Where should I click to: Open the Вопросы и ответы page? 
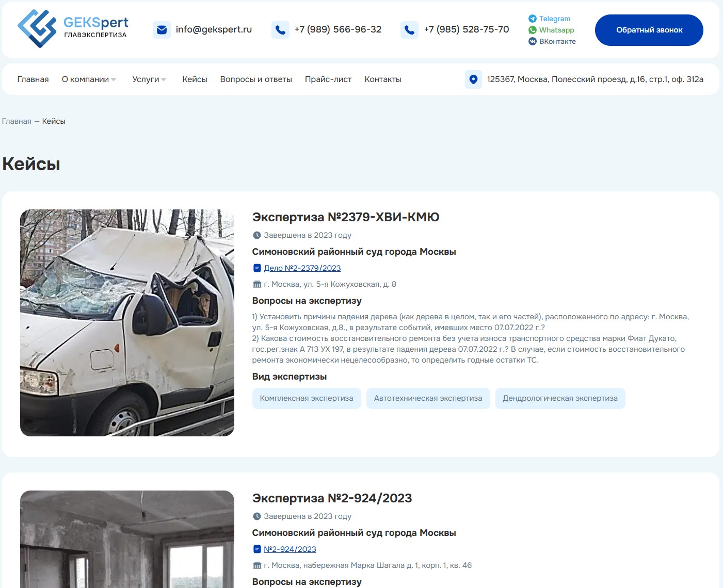[x=256, y=79]
